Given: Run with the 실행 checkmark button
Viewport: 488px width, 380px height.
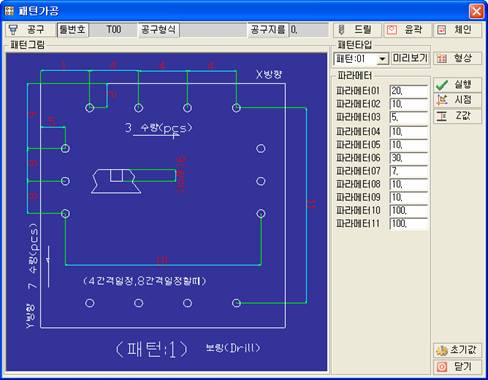Looking at the screenshot, I should [x=457, y=85].
